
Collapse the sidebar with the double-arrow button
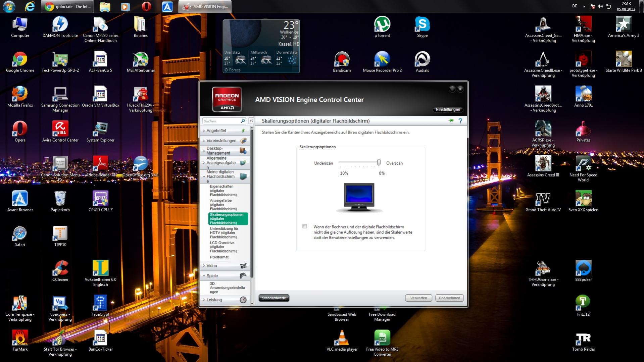251,121
